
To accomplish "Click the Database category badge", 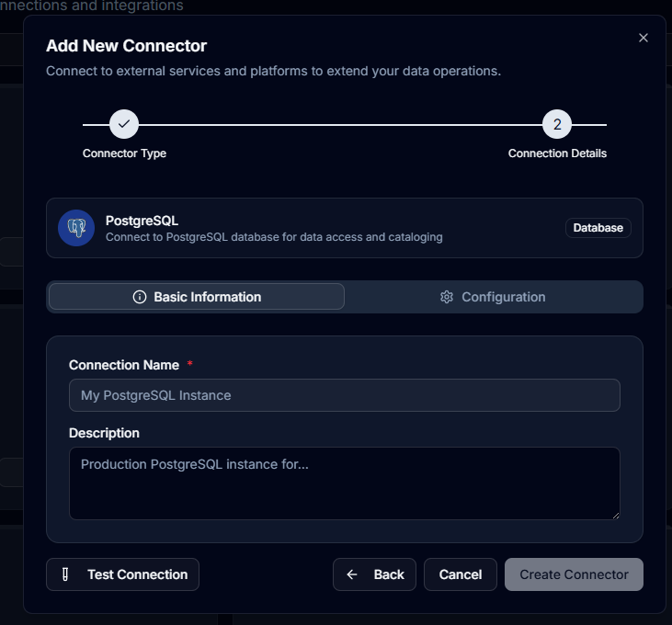I will pyautogui.click(x=598, y=228).
